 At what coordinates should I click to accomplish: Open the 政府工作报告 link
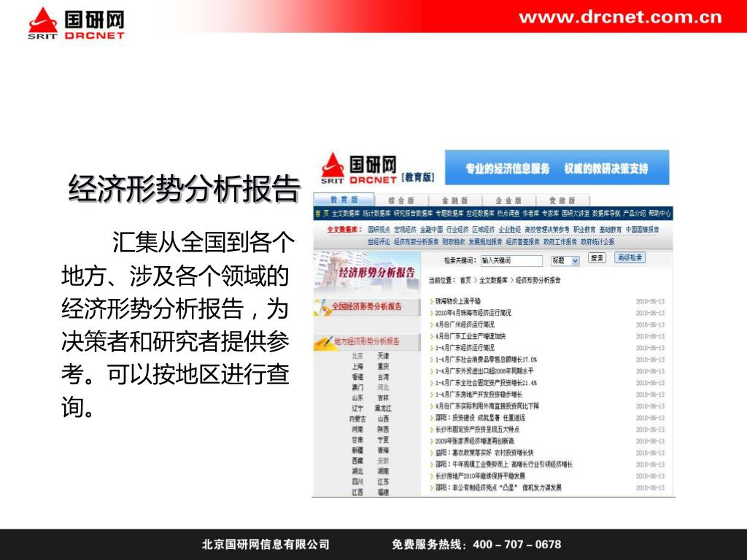pos(560,242)
